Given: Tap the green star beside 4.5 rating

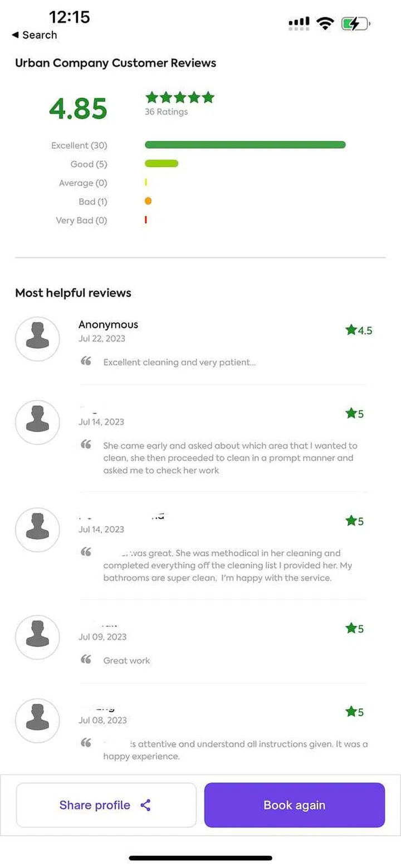Looking at the screenshot, I should tap(351, 330).
